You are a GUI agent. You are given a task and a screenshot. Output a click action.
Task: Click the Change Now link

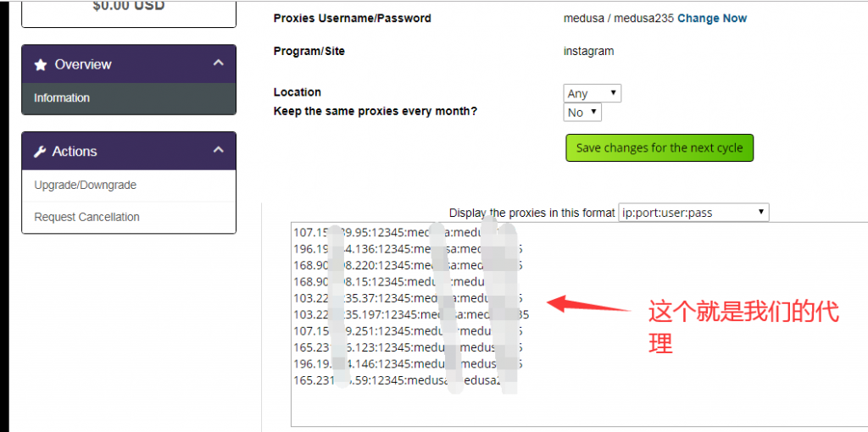click(712, 19)
